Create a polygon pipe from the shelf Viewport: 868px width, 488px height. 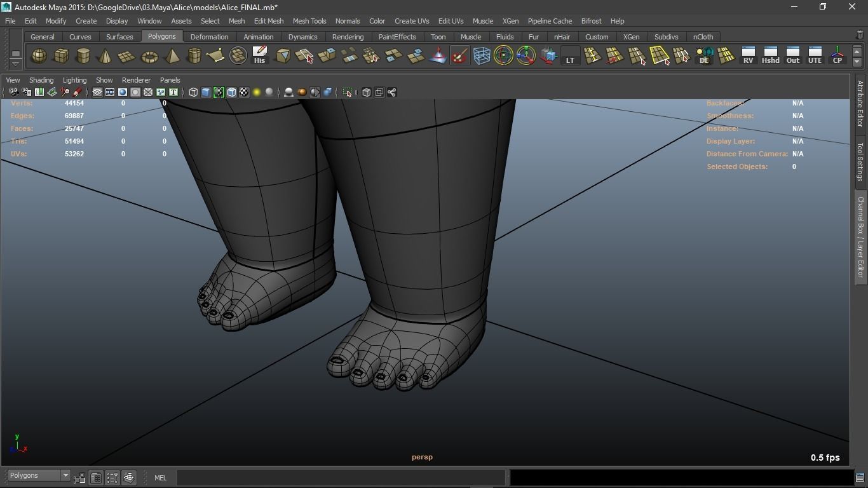194,56
